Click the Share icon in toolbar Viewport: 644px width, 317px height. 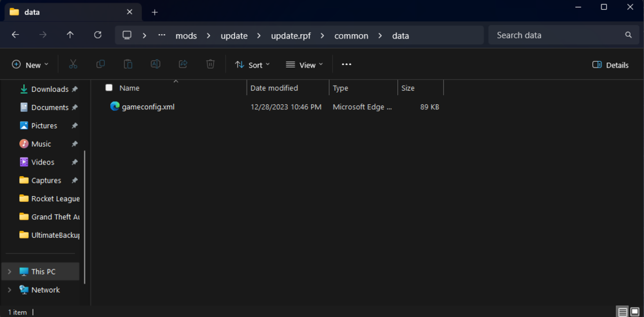pyautogui.click(x=183, y=64)
